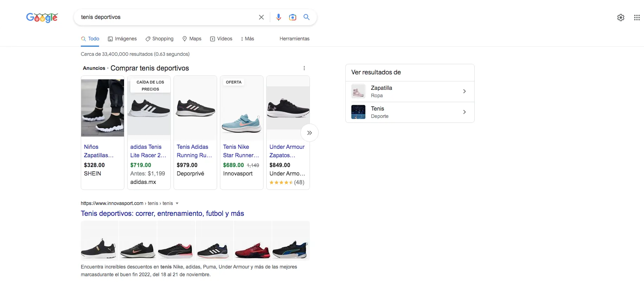Click Zapatilla pink sneaker thumbnail
Image resolution: width=644 pixels, height=285 pixels.
click(x=358, y=92)
